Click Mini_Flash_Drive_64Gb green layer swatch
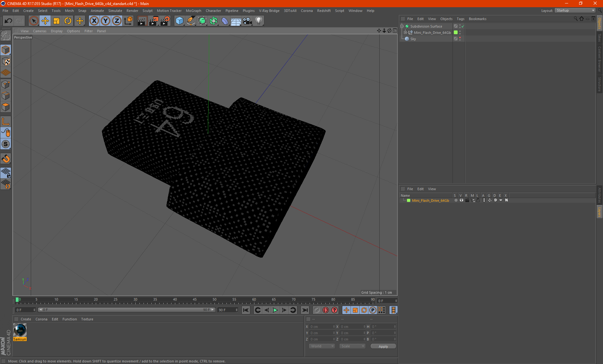This screenshot has width=603, height=364. tap(456, 33)
